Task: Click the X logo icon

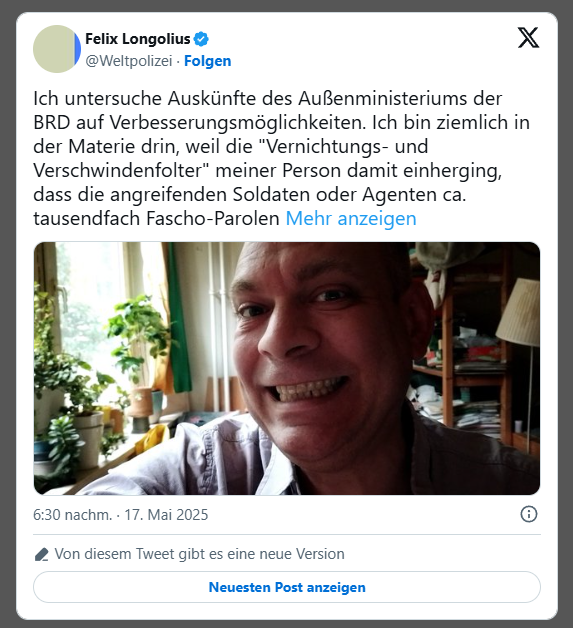Action: (x=529, y=38)
